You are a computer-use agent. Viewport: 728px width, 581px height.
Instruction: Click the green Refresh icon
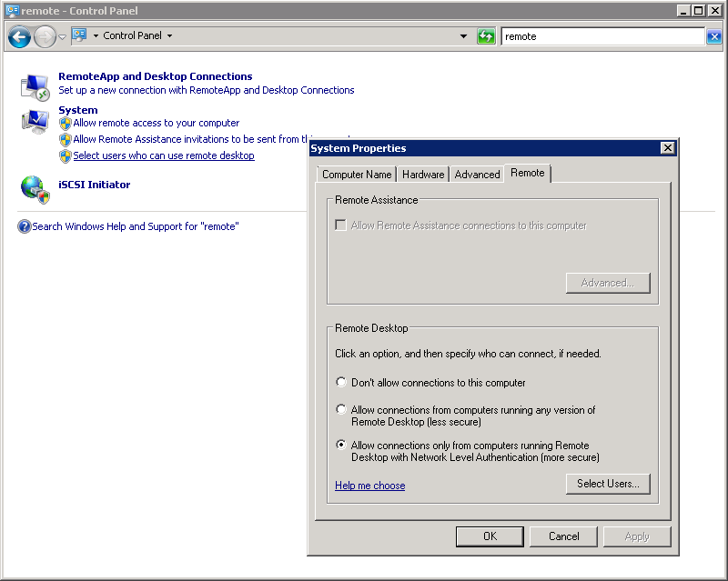(486, 36)
